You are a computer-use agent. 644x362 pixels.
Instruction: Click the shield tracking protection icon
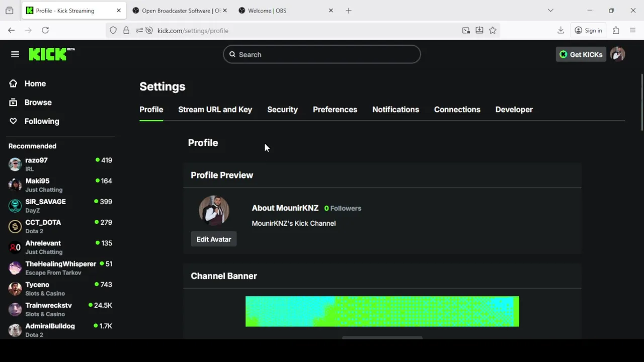click(x=113, y=30)
